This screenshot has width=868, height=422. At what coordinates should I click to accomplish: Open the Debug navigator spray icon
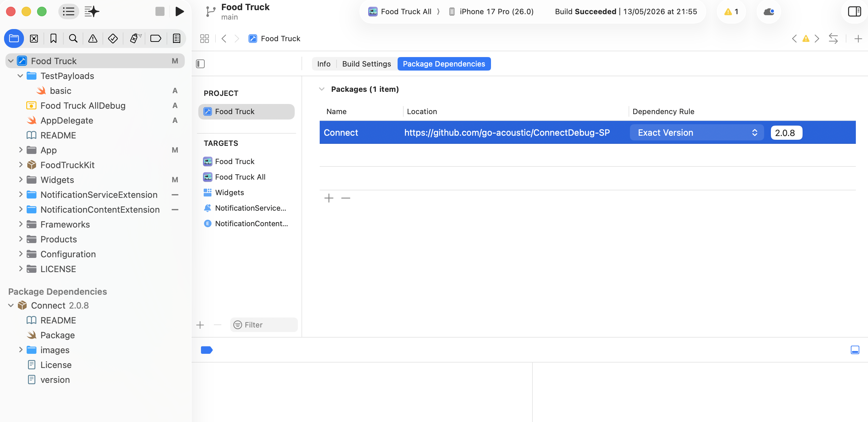pos(136,38)
